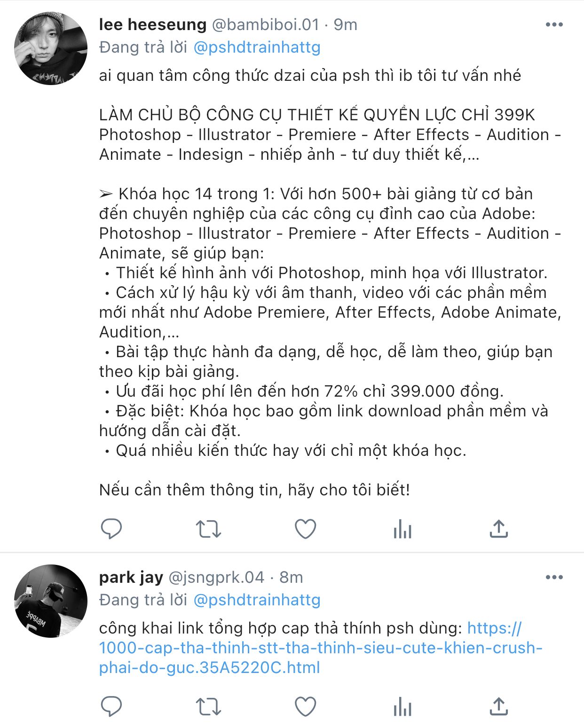Like park jay's tweet
Viewport: 584px width, 728px height.
coord(305,706)
